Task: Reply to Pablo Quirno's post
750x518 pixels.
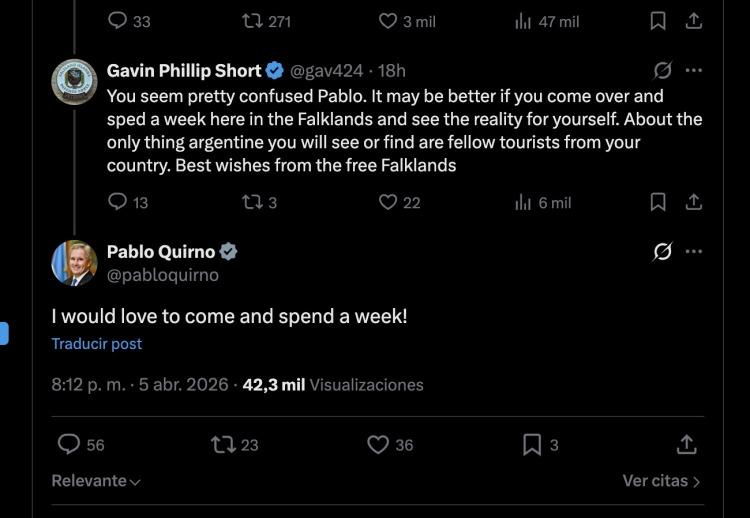Action: [x=69, y=444]
